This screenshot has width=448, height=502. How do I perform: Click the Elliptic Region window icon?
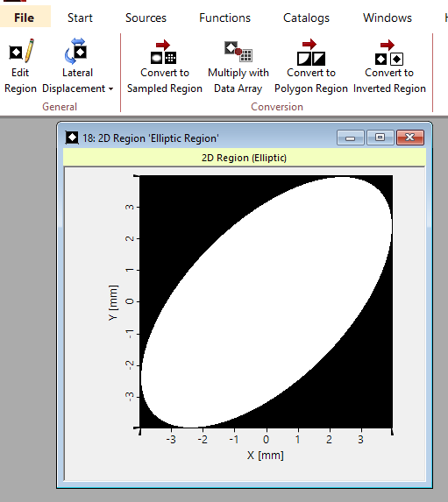72,138
